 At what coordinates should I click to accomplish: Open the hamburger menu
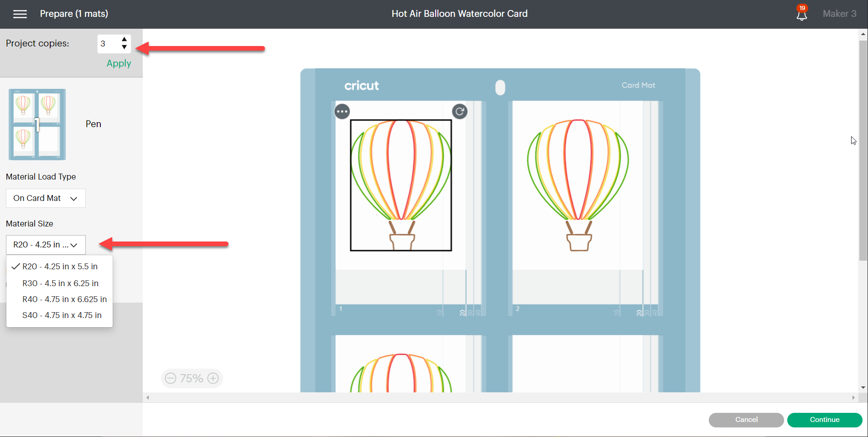[x=20, y=14]
